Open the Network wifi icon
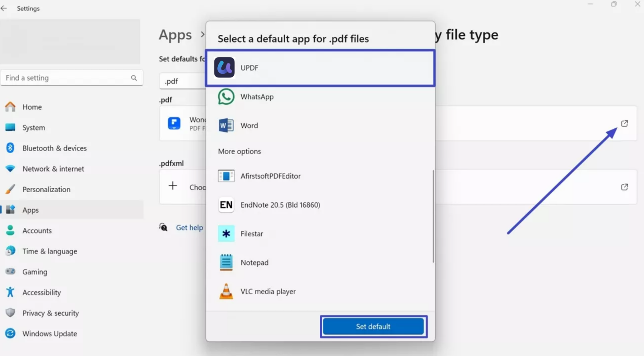The image size is (644, 356). tap(10, 169)
